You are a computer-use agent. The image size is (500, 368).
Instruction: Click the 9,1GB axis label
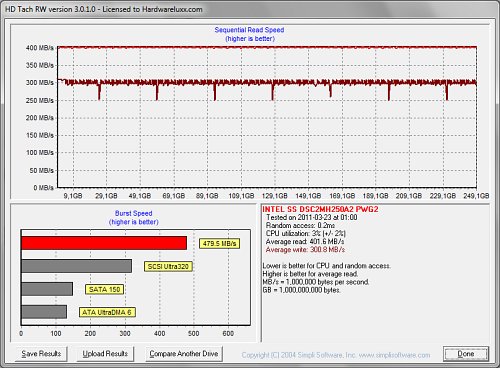pos(73,196)
